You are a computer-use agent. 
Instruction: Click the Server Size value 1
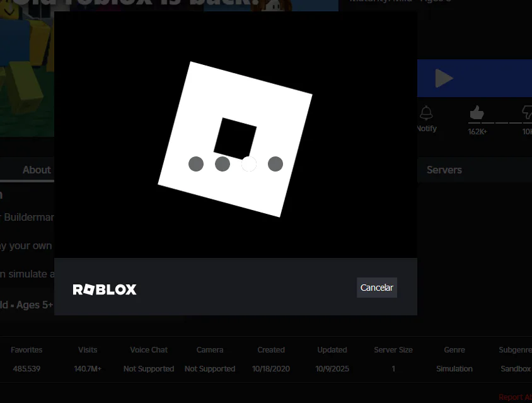(x=393, y=369)
